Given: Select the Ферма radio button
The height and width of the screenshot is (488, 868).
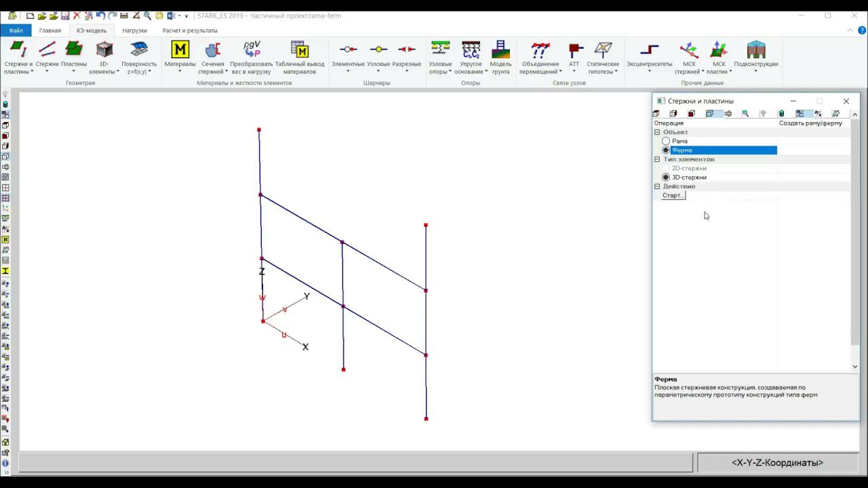Looking at the screenshot, I should click(666, 150).
